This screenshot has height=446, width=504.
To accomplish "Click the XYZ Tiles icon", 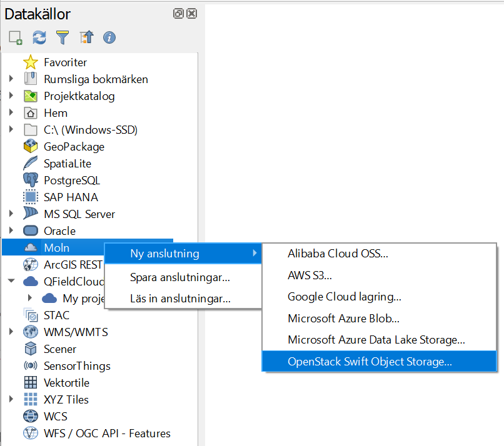I will [31, 399].
